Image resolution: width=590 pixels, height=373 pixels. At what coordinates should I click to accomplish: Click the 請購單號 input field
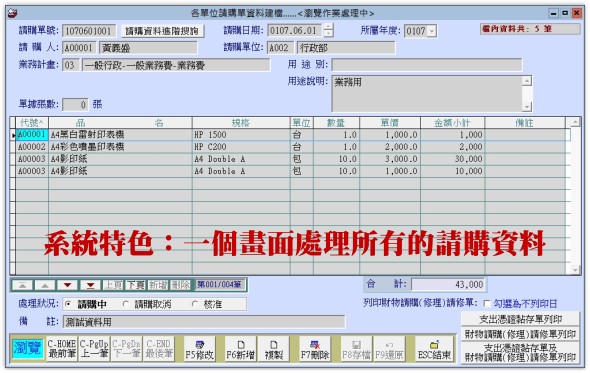tap(89, 31)
